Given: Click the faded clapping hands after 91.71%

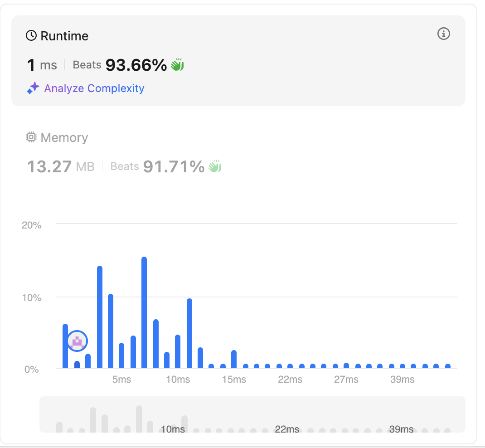Looking at the screenshot, I should click(215, 166).
